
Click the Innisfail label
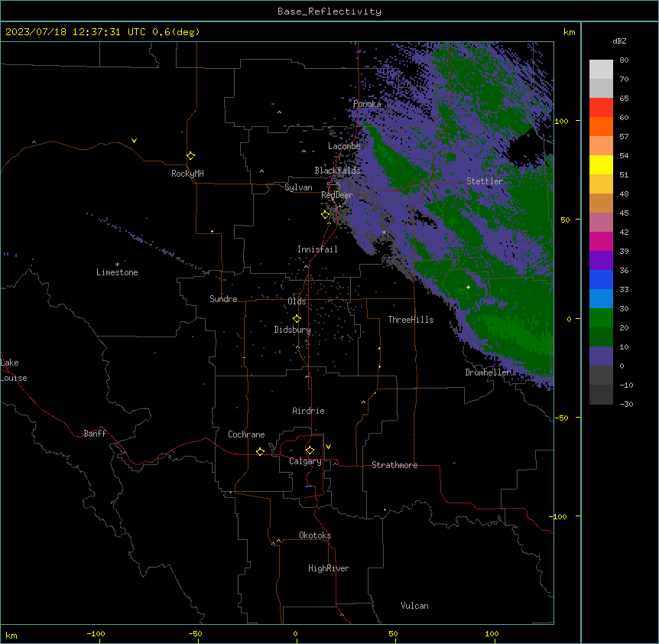click(x=317, y=249)
